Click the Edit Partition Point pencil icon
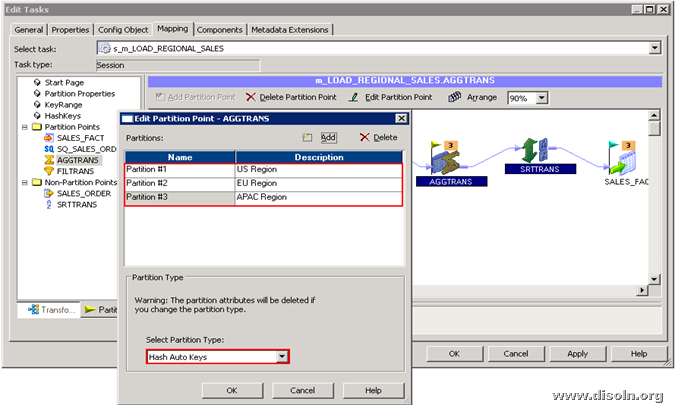675x405 pixels. click(354, 97)
